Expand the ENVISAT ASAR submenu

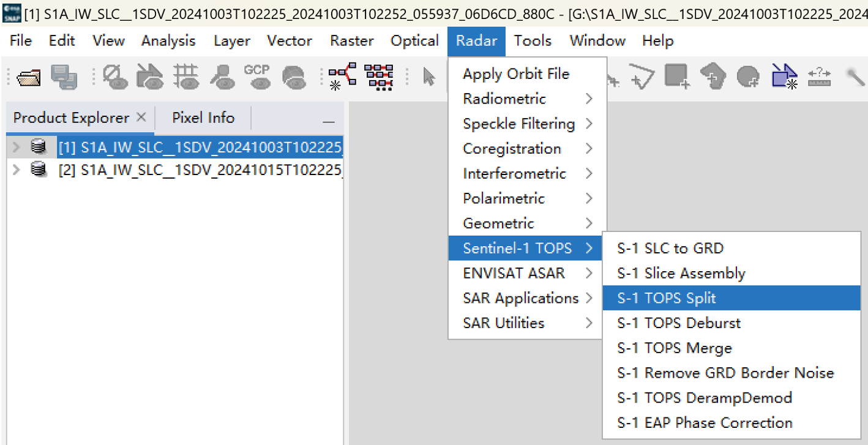(x=527, y=273)
